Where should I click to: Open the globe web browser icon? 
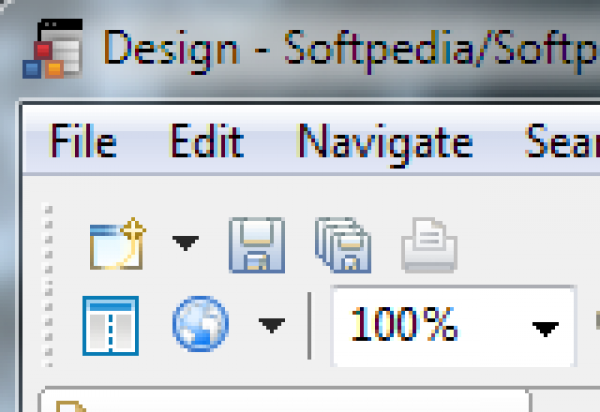pos(200,324)
